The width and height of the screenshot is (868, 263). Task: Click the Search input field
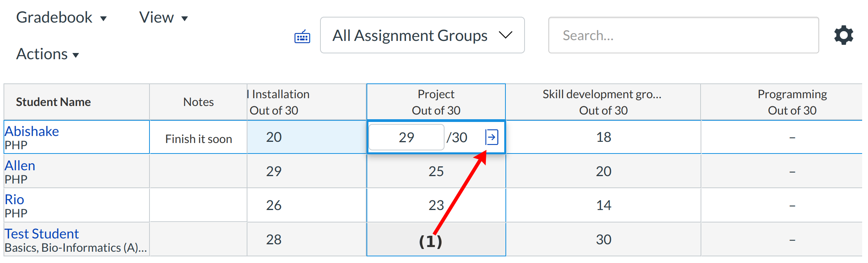(x=683, y=35)
